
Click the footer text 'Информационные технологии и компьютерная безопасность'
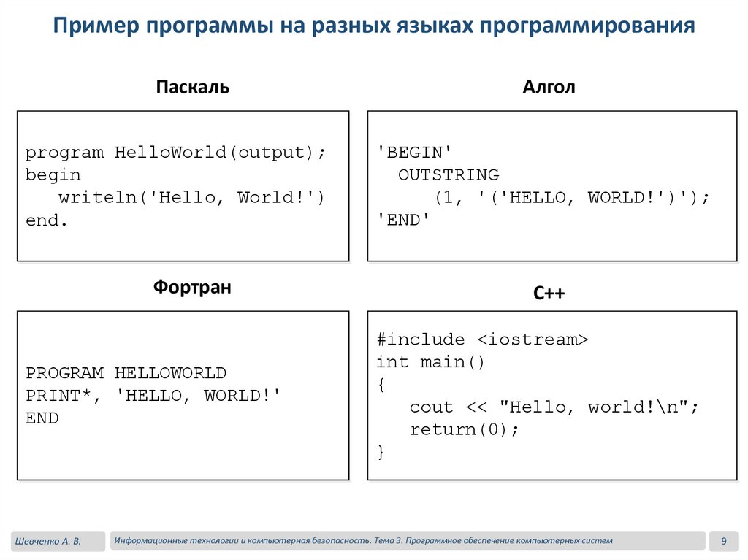point(243,540)
